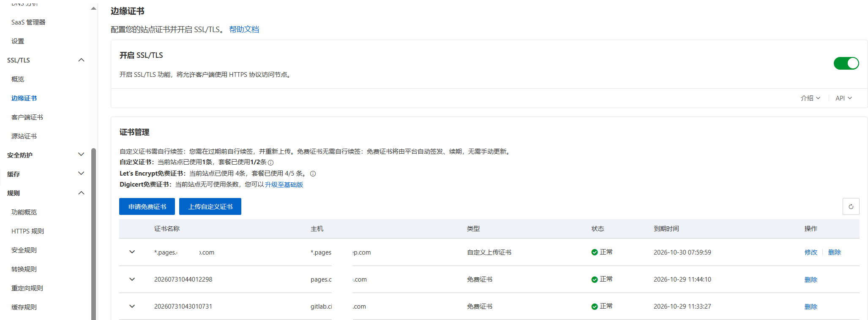Viewport: 868px width, 320px height.
Task: Click status icon for certificate 20260731044012298
Action: click(x=595, y=279)
